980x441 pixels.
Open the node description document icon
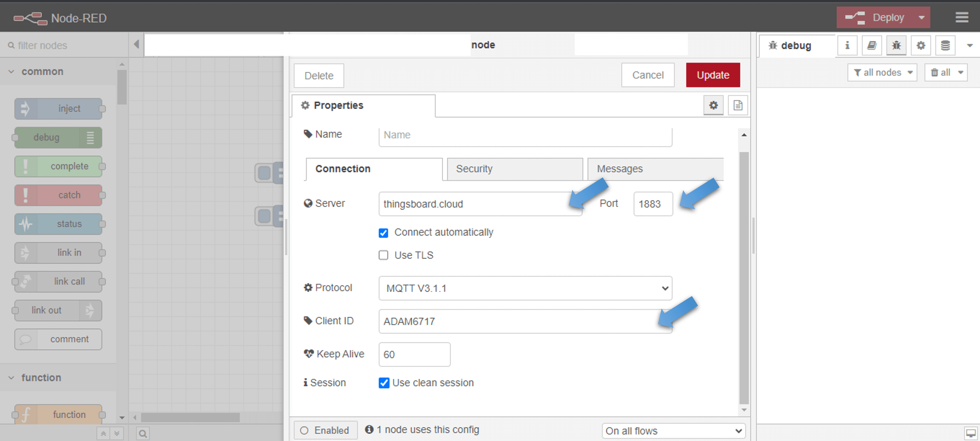(x=738, y=105)
